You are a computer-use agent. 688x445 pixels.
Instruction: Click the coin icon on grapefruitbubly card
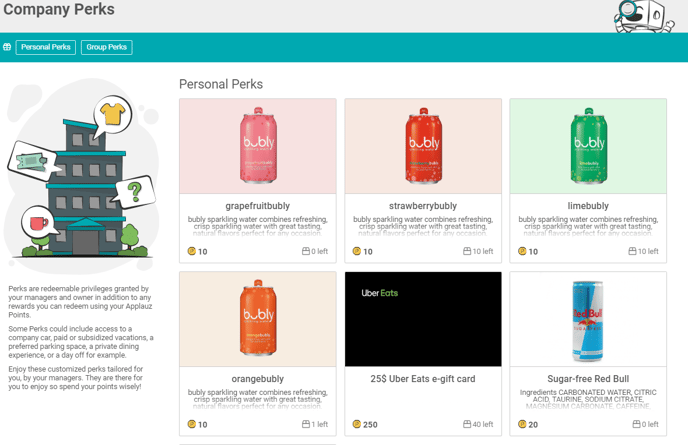pos(192,252)
